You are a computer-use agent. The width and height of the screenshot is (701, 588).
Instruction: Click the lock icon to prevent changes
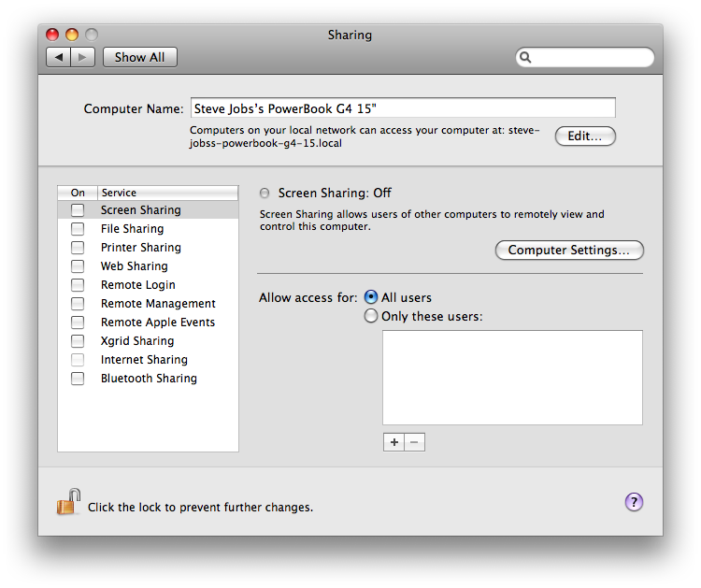pyautogui.click(x=68, y=502)
